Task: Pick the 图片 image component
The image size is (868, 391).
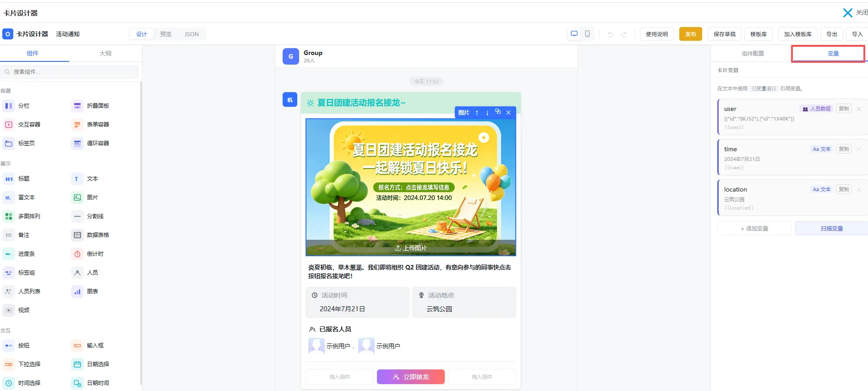Action: point(85,198)
